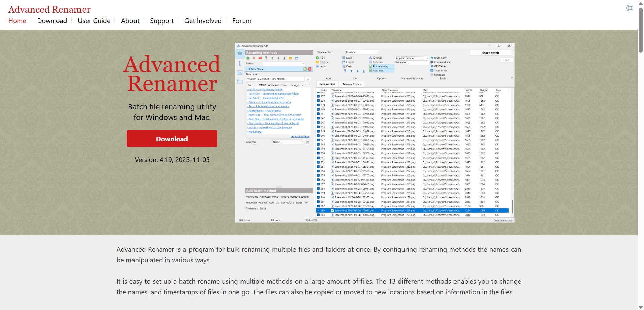Click the Command line gear icon
This screenshot has width=644, height=310.
[432, 62]
